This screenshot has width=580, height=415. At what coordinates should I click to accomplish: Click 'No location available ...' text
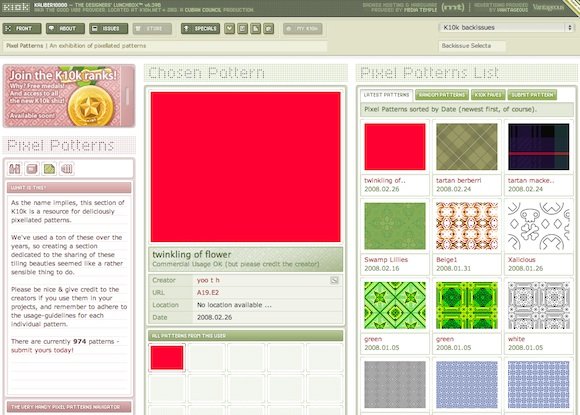pos(234,305)
